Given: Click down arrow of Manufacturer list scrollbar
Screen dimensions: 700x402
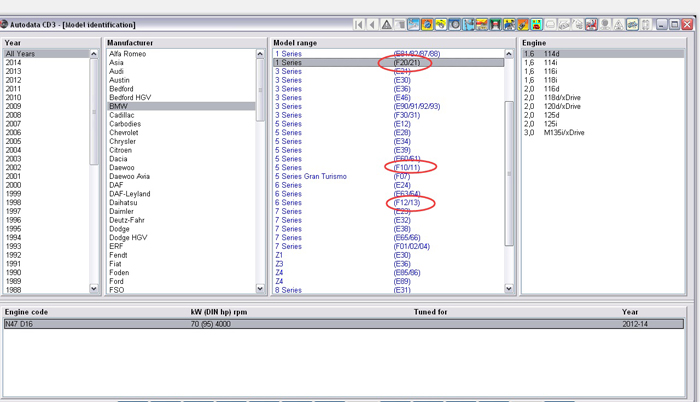Looking at the screenshot, I should [x=260, y=289].
